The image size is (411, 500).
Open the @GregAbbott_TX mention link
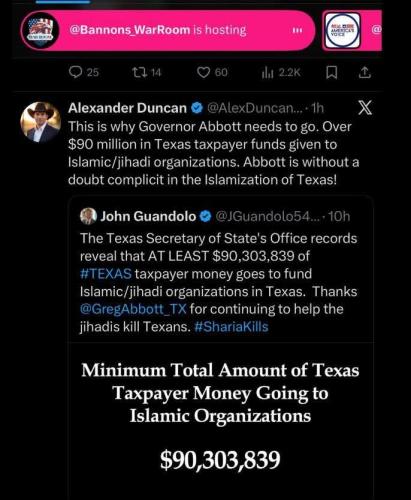click(133, 309)
